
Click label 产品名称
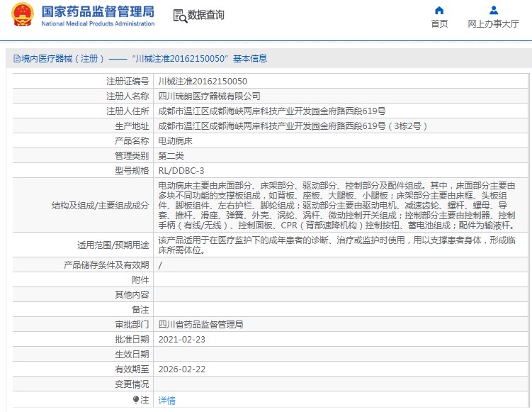[132, 141]
